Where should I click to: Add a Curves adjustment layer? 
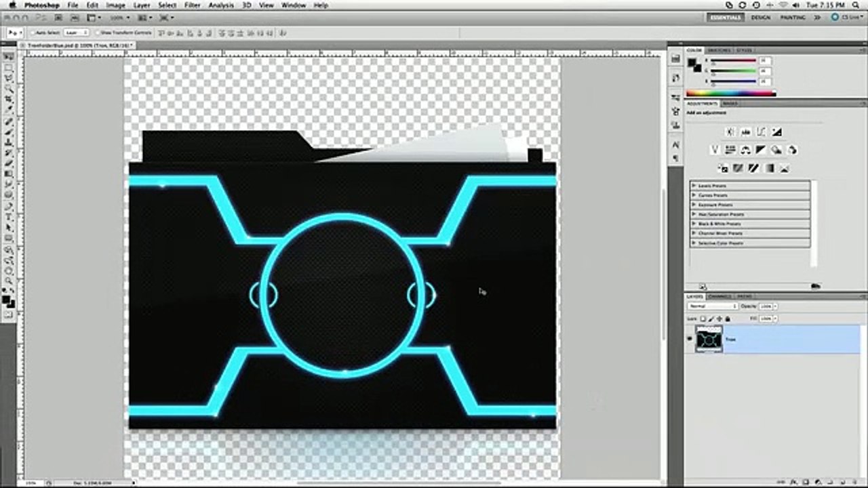tap(761, 131)
